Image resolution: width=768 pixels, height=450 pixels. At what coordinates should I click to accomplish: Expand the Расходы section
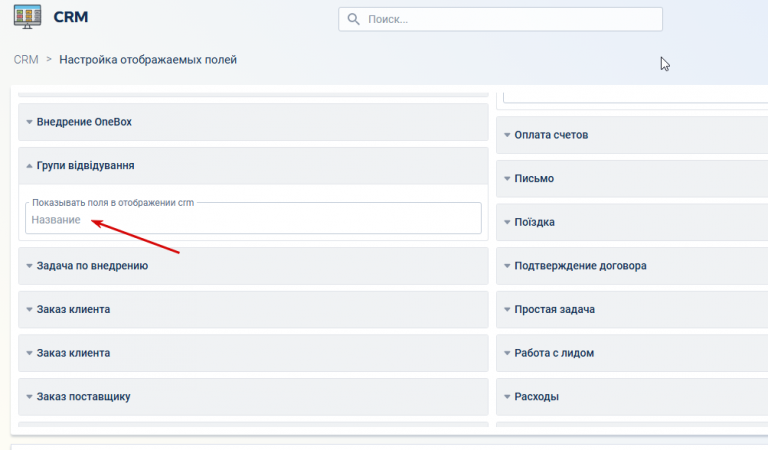tap(632, 397)
